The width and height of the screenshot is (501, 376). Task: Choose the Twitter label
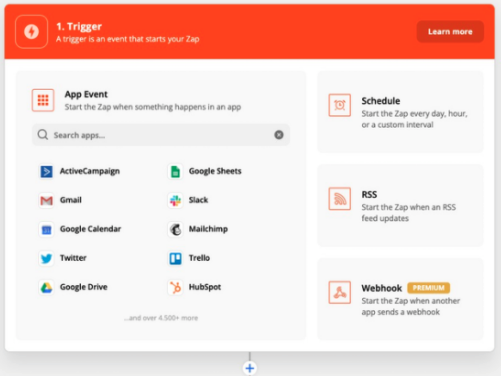coord(73,258)
